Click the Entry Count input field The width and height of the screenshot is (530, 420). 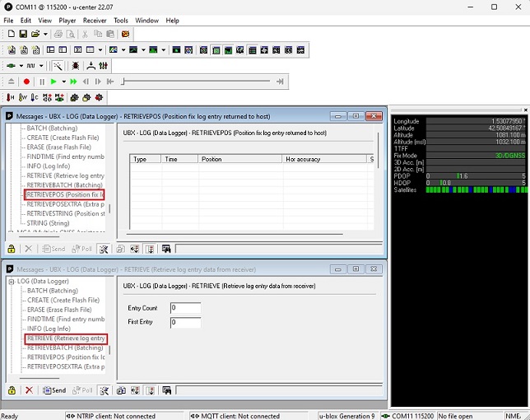185,308
